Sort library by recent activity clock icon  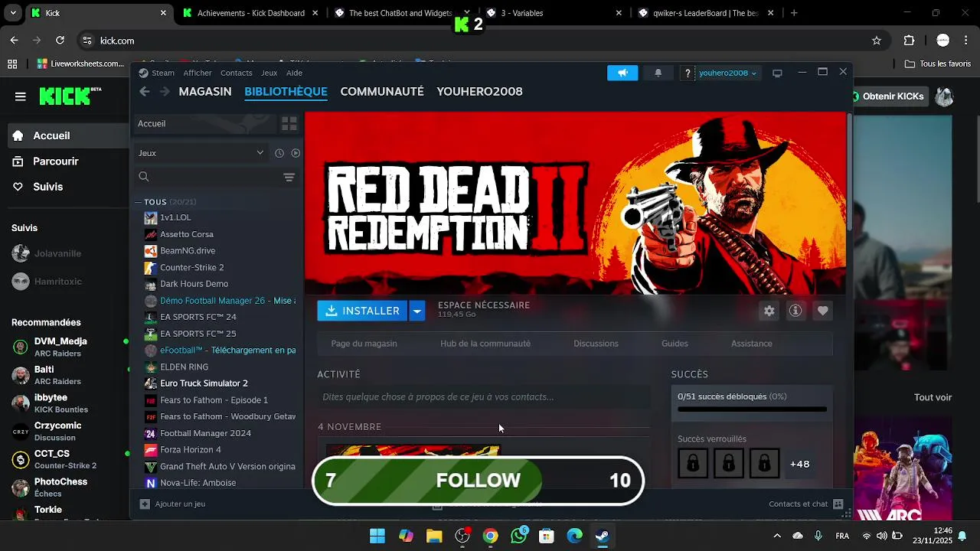[279, 153]
